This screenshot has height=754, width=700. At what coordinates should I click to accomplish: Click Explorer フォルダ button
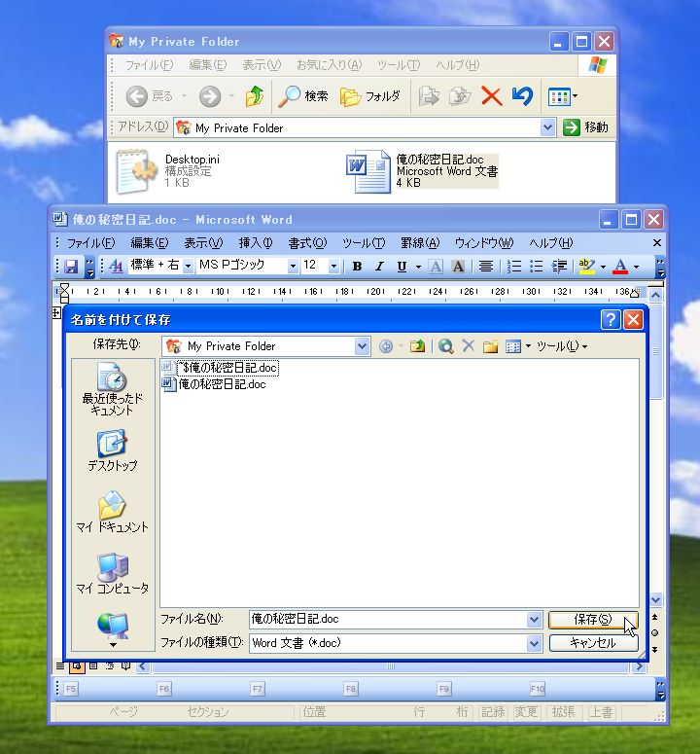pyautogui.click(x=370, y=96)
